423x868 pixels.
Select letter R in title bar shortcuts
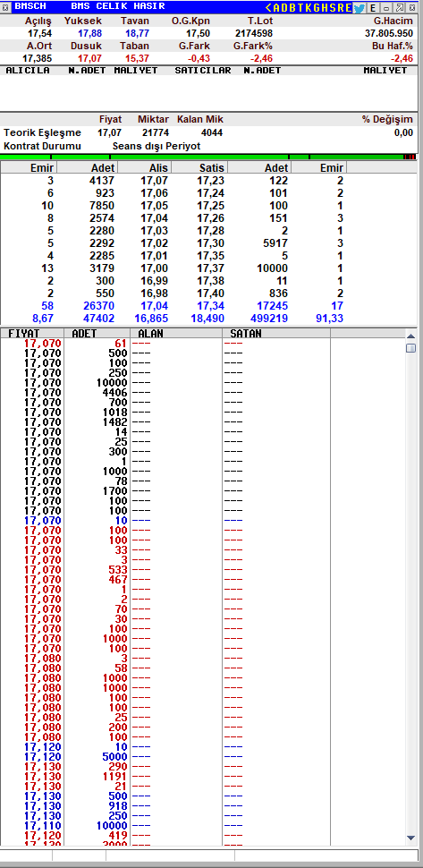(x=341, y=8)
